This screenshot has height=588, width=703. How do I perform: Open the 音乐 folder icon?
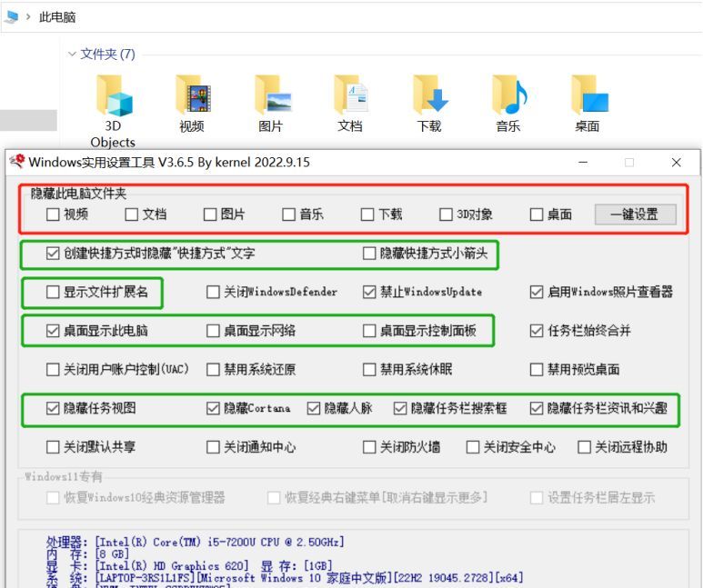click(509, 96)
